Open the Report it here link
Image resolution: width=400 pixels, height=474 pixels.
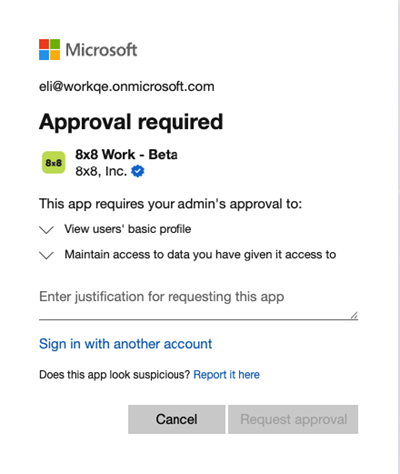(x=226, y=375)
